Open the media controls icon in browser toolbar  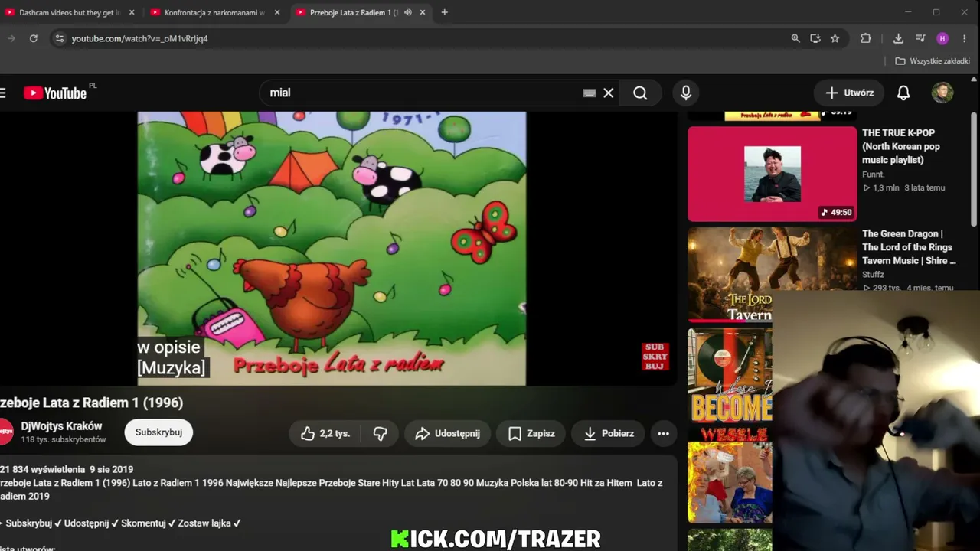[x=920, y=38]
